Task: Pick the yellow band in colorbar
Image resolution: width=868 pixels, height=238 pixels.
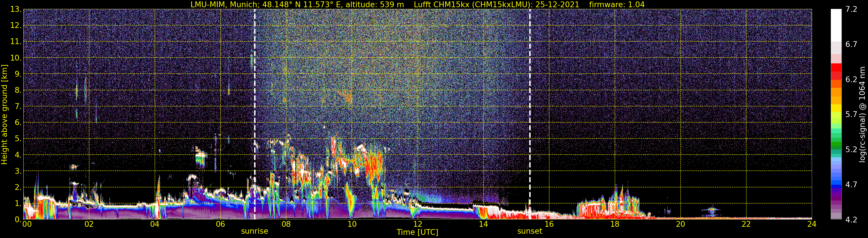Action: tap(836, 108)
